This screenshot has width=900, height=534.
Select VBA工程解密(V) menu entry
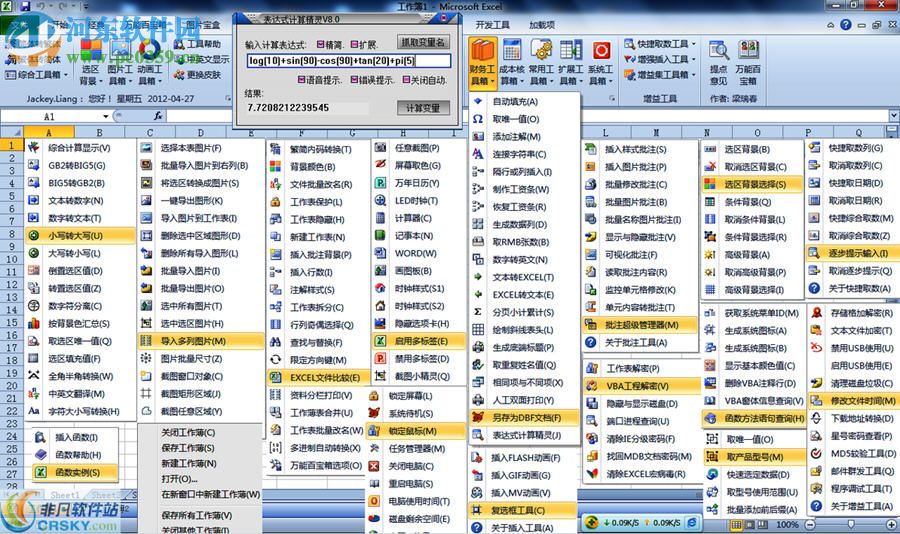coord(642,386)
